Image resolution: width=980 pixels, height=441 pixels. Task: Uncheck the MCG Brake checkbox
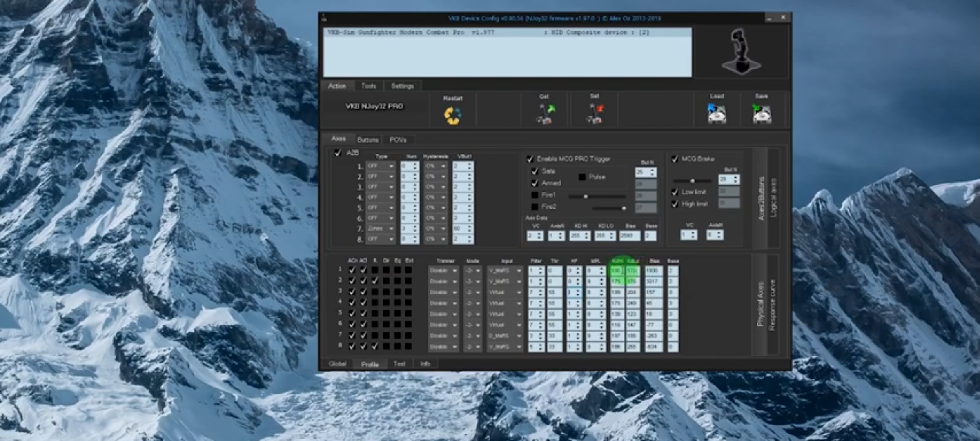coord(675,159)
